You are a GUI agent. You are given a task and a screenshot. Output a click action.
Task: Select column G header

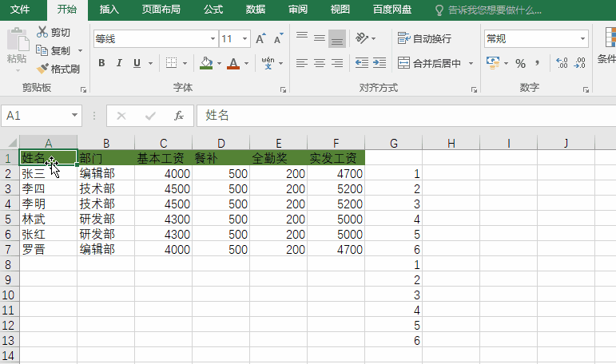[394, 143]
